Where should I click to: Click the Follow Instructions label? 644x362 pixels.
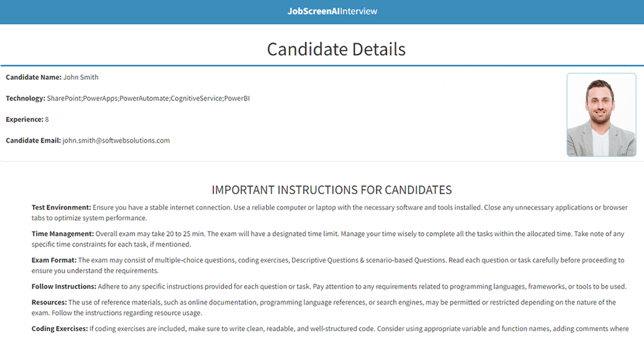[64, 287]
